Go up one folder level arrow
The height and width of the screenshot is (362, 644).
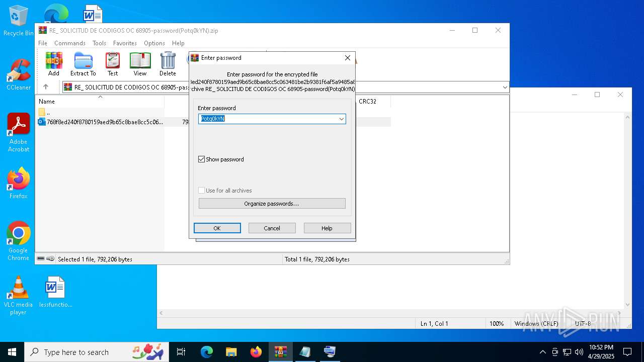(46, 87)
